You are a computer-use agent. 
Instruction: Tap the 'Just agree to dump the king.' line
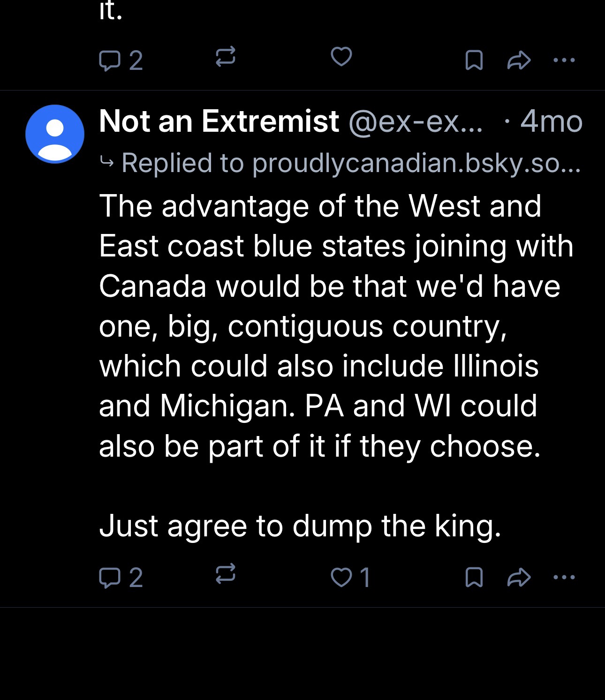[300, 526]
